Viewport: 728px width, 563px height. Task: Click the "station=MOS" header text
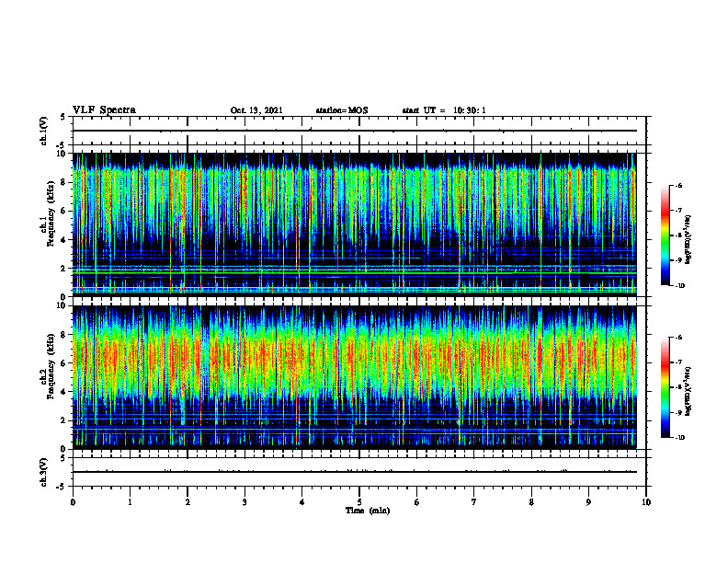[342, 110]
